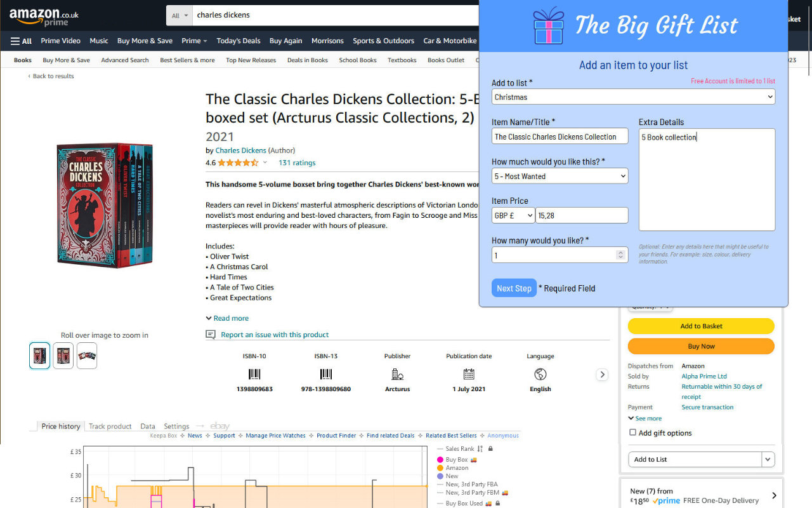Expand the Prime menu dropdown in nav bar
This screenshot has height=508, width=812.
pyautogui.click(x=194, y=41)
